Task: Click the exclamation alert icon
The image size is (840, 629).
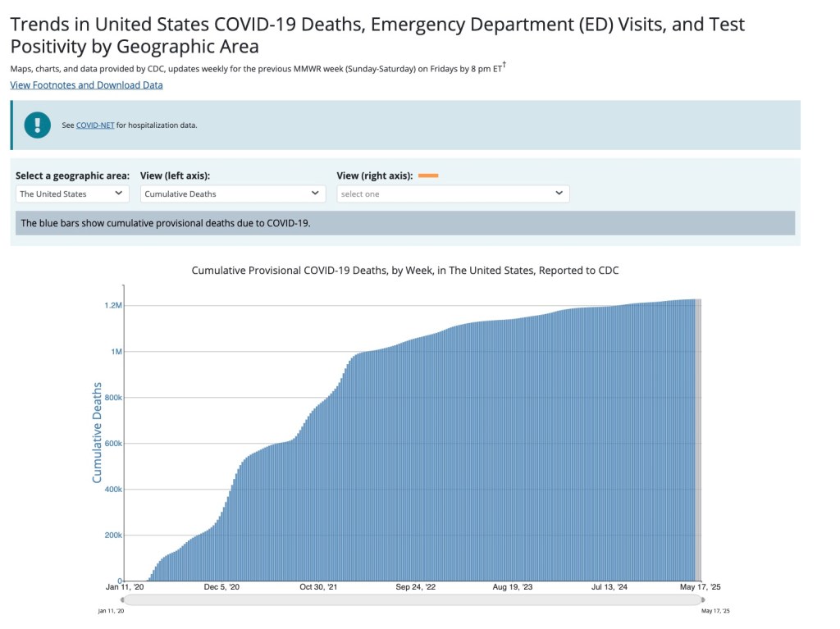Action: click(38, 125)
